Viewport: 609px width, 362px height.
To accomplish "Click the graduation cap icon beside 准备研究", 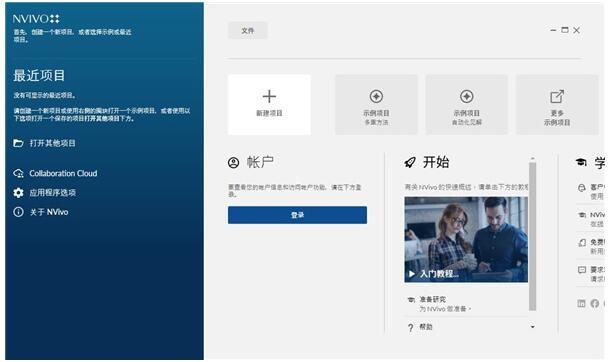I will (x=411, y=299).
